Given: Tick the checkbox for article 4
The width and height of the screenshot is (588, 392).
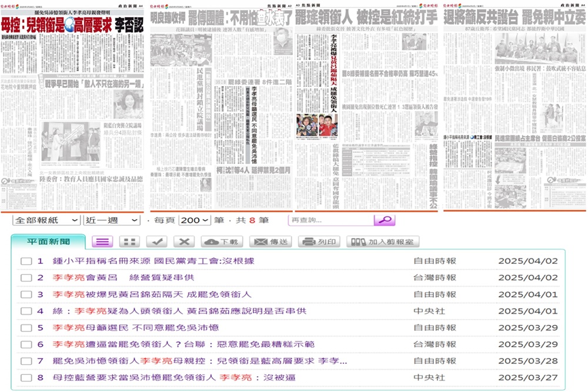Looking at the screenshot, I should pyautogui.click(x=26, y=311).
